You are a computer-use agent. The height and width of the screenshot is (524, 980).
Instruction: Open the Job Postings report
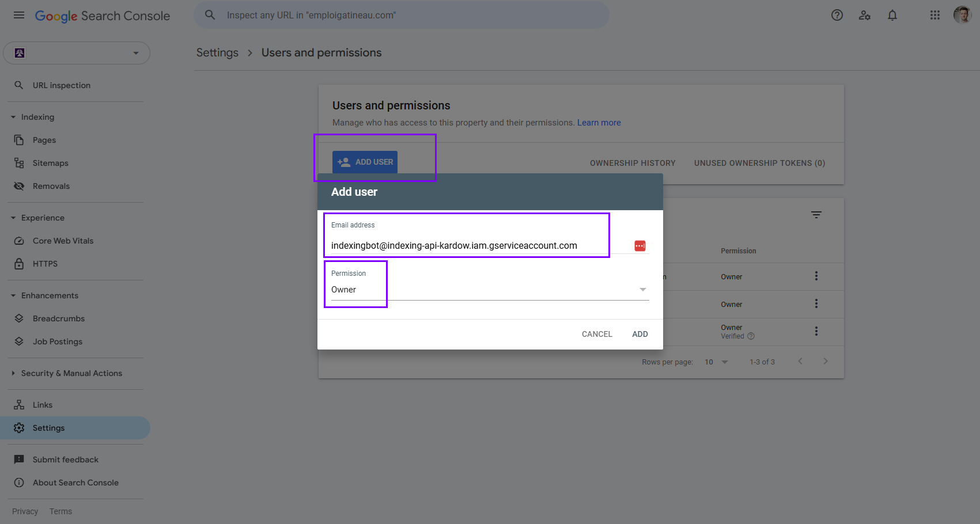point(56,341)
